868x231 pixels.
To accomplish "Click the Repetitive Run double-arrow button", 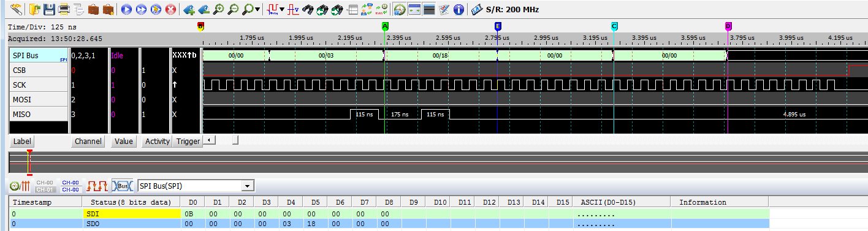I will pos(141,9).
